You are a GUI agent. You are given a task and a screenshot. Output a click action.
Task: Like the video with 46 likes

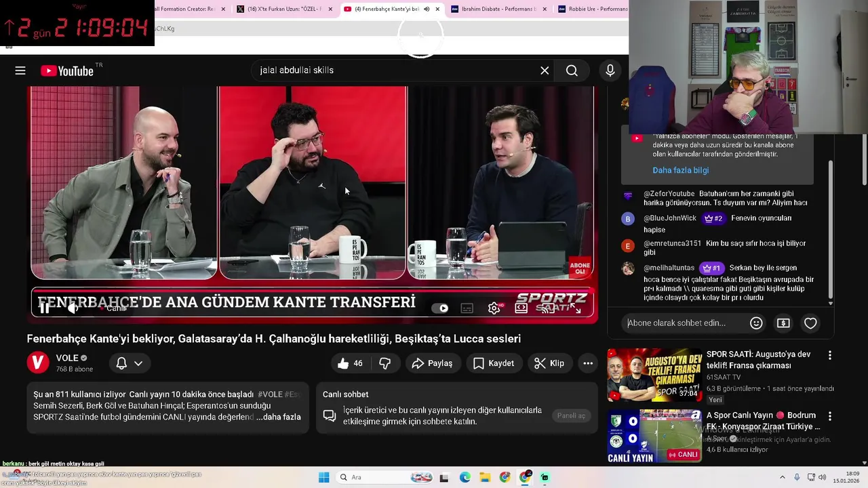coord(350,363)
